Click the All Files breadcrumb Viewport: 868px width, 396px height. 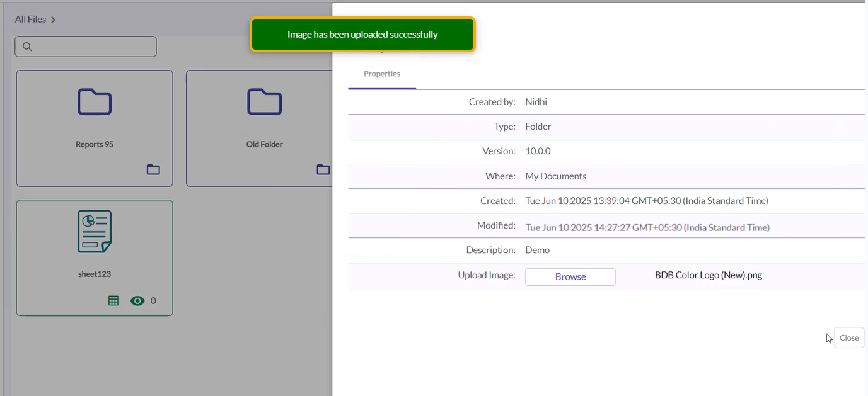click(30, 20)
